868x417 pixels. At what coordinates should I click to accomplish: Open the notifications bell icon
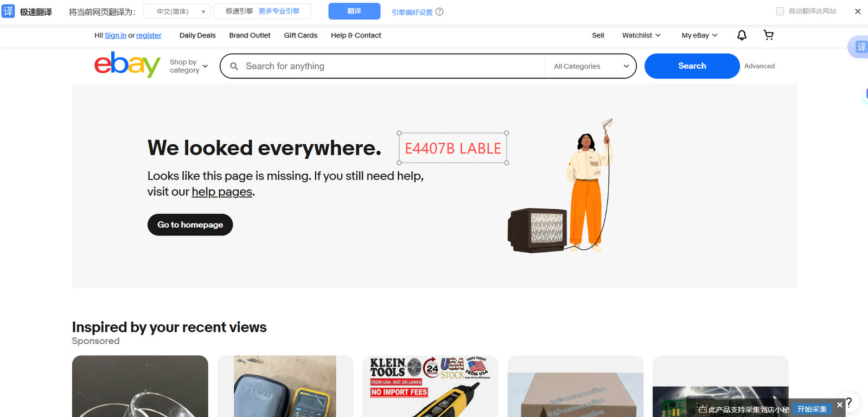[x=742, y=35]
